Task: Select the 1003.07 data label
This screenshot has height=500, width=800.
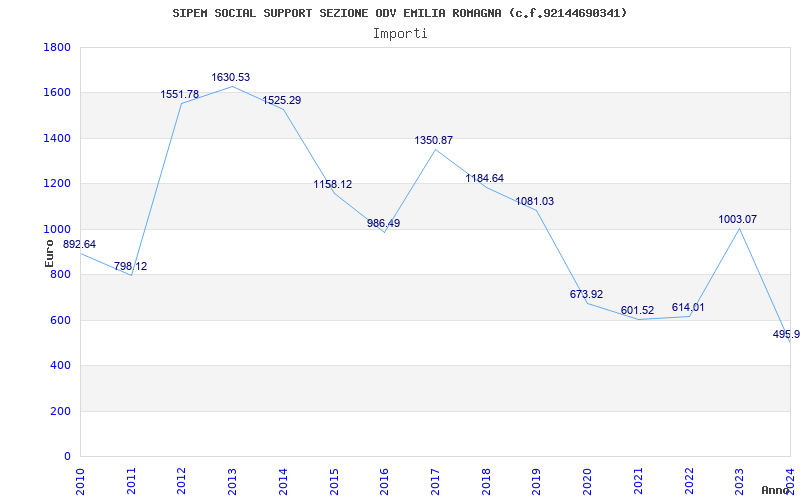Action: click(738, 220)
